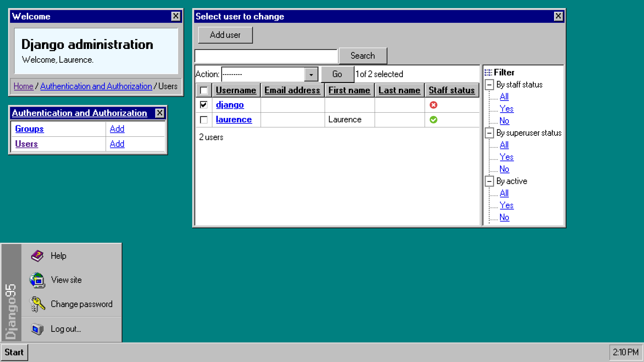Screen dimensions: 644x362
Task: Filter staff status by Yes
Action: [x=506, y=109]
